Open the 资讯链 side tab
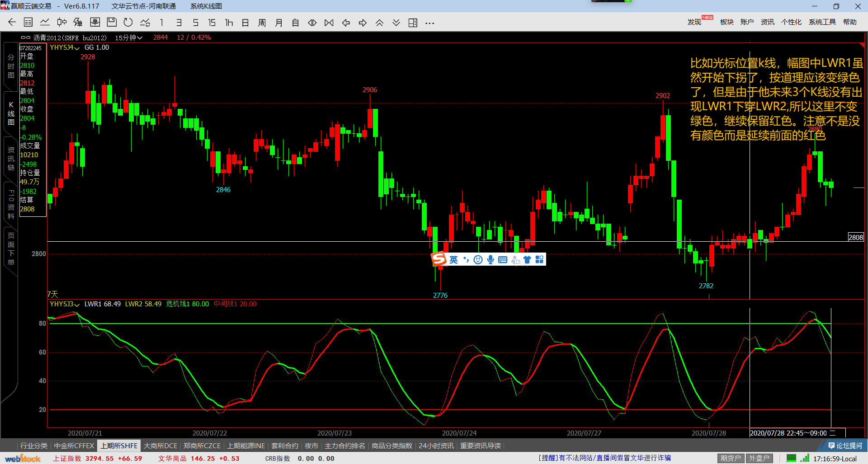Screen dimensions: 868x464 point(11,159)
